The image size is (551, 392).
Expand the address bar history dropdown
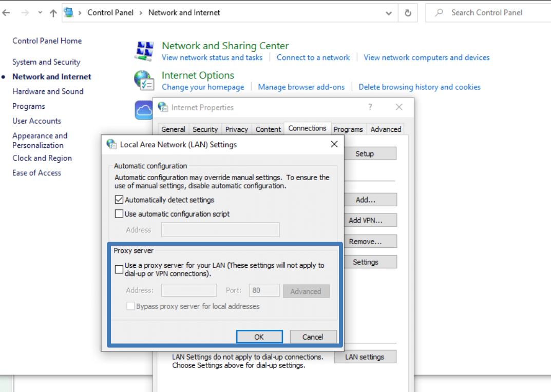[x=389, y=13]
